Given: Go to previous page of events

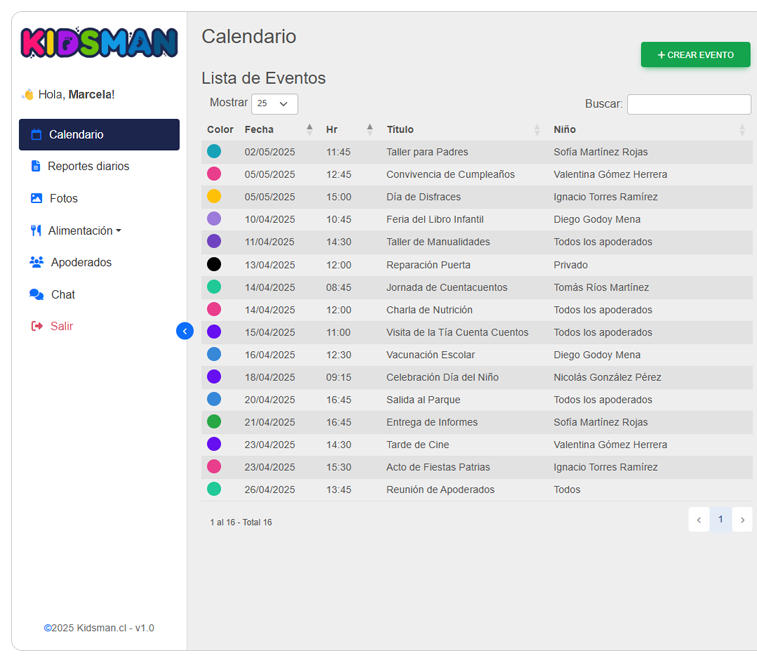Looking at the screenshot, I should 699,520.
